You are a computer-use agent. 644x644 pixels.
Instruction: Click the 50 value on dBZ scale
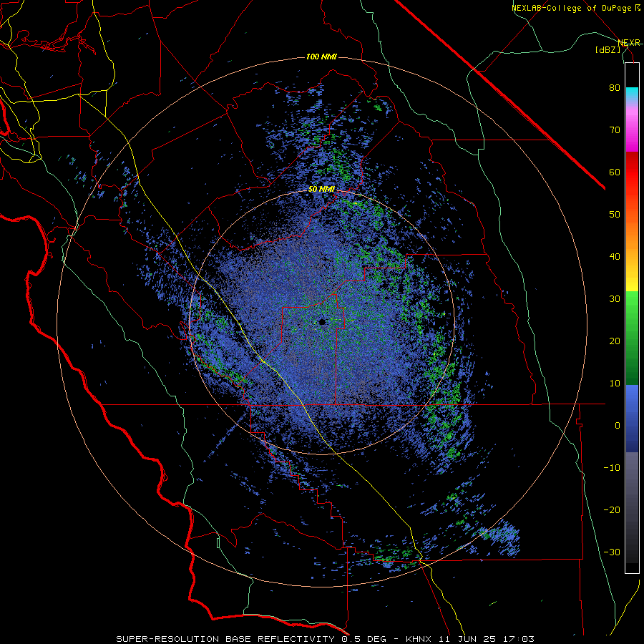point(615,214)
